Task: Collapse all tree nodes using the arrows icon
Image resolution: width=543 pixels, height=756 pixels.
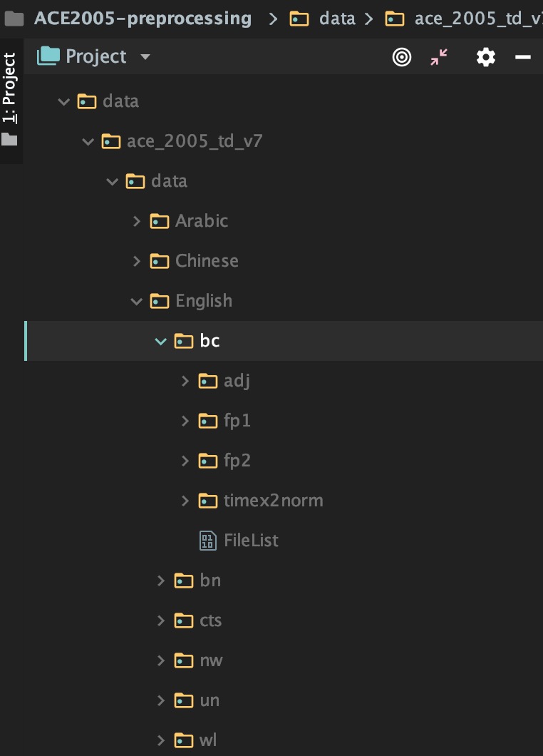Action: 438,57
